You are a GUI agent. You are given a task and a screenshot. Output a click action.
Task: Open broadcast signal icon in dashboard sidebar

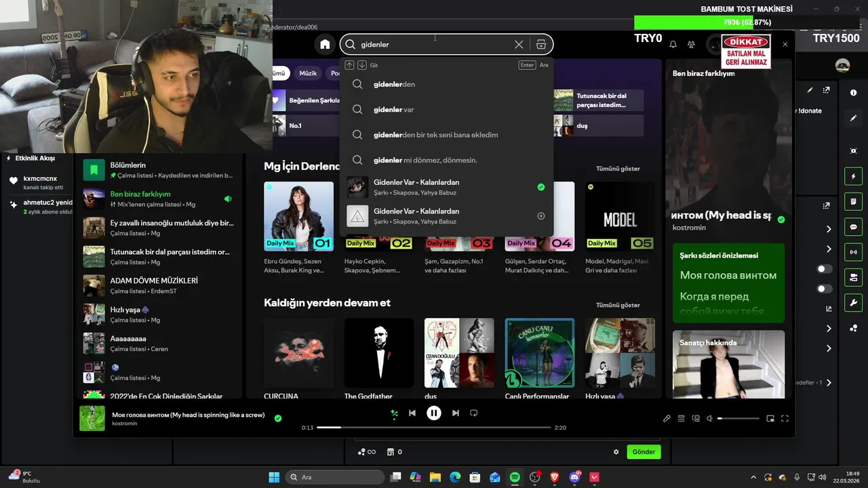tap(853, 252)
